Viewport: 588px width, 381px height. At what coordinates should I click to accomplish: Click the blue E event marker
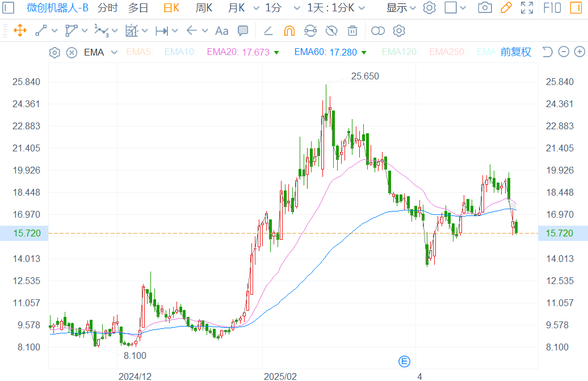click(404, 362)
